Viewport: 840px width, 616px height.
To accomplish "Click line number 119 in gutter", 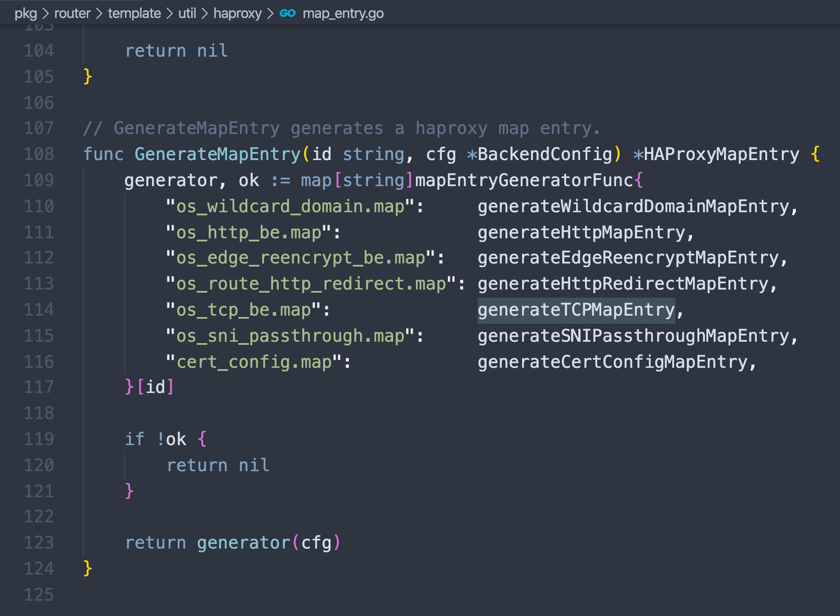I will 39,439.
